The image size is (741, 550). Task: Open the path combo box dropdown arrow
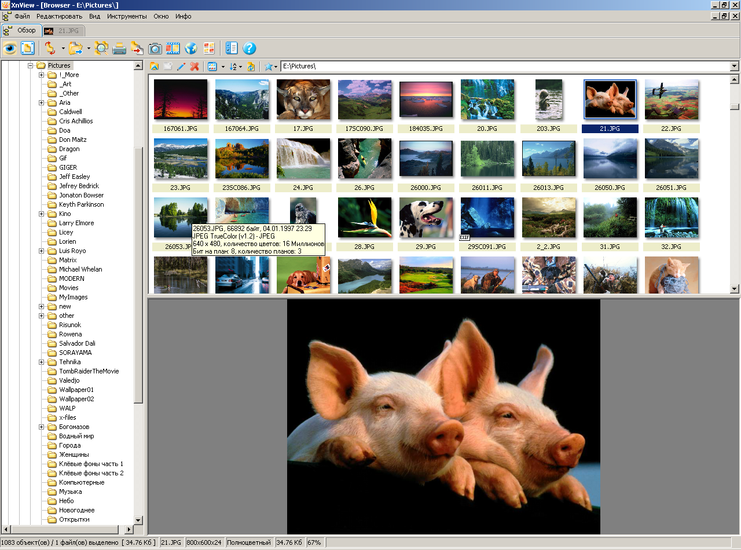coord(734,66)
